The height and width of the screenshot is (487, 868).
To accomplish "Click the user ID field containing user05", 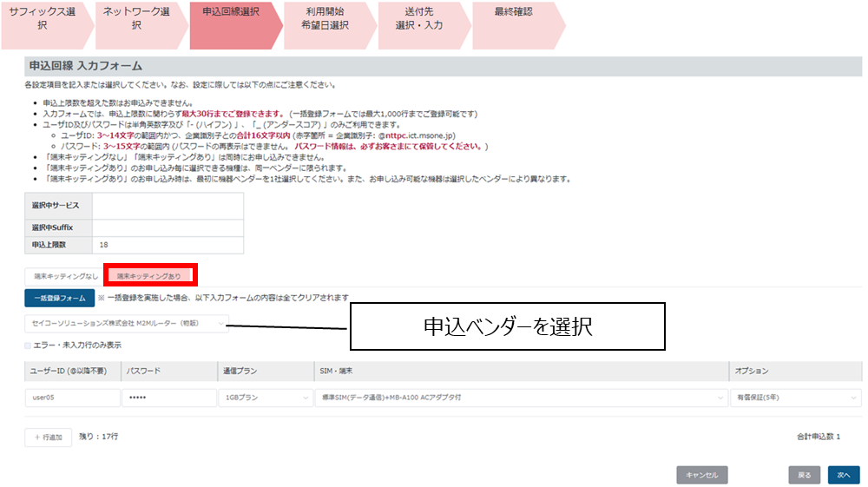I will (72, 398).
